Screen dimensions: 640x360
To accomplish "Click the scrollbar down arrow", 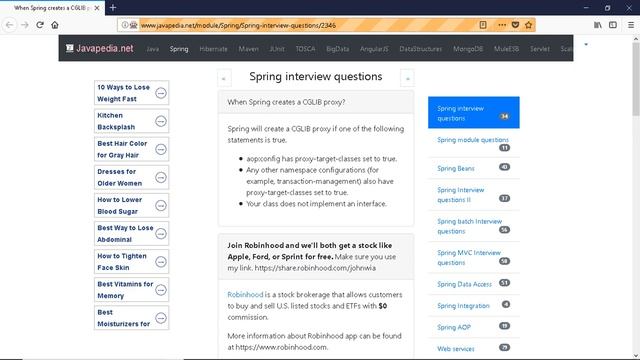I will [x=636, y=356].
